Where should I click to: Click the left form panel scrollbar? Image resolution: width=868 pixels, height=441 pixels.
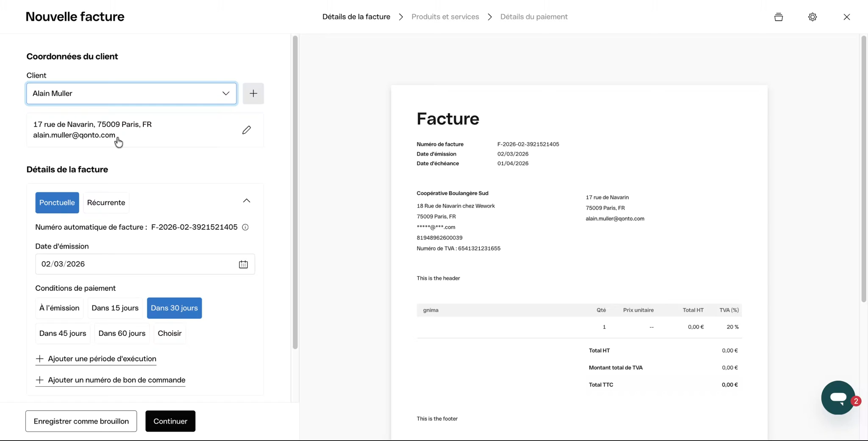coord(295,191)
